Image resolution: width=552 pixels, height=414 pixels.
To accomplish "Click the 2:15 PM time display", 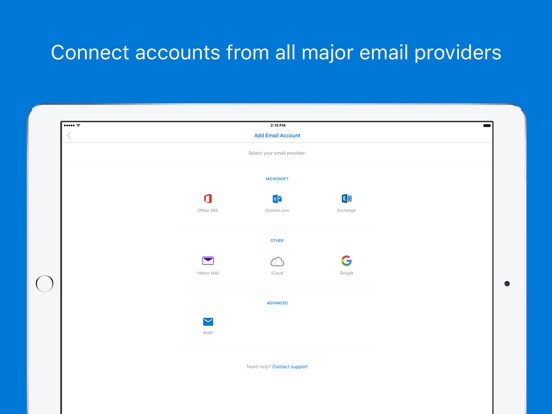I will pyautogui.click(x=278, y=125).
